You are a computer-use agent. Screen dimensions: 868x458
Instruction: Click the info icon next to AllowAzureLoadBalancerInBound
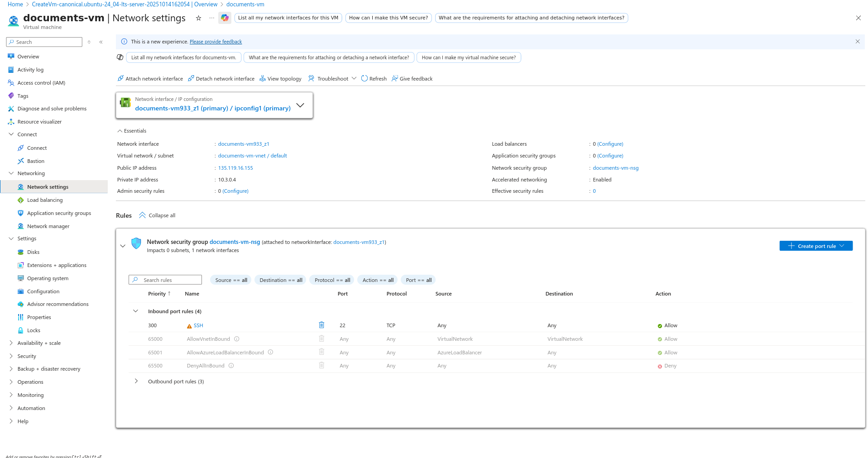pos(270,352)
